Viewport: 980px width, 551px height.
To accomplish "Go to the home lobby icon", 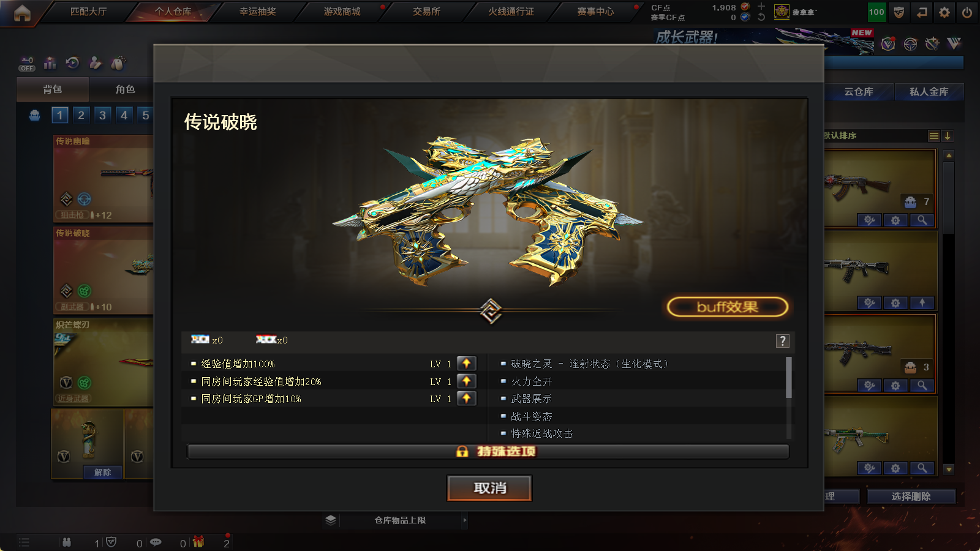I will (x=22, y=12).
